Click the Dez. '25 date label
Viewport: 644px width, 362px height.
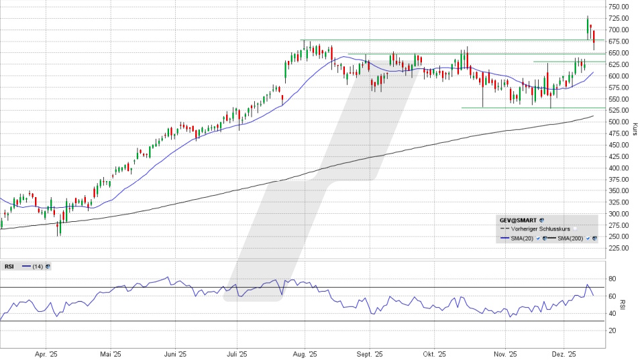coord(564,354)
